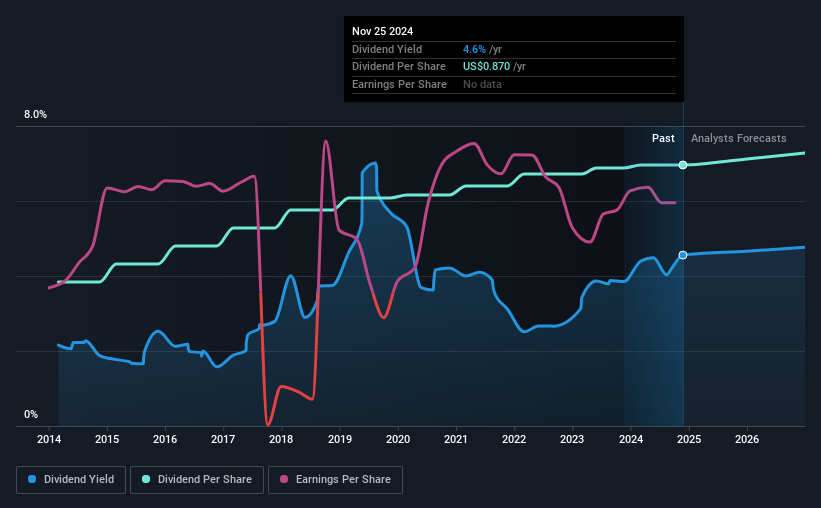Click the tooltip 'Earnings Per Share' row label
The width and height of the screenshot is (821, 508).
(400, 84)
